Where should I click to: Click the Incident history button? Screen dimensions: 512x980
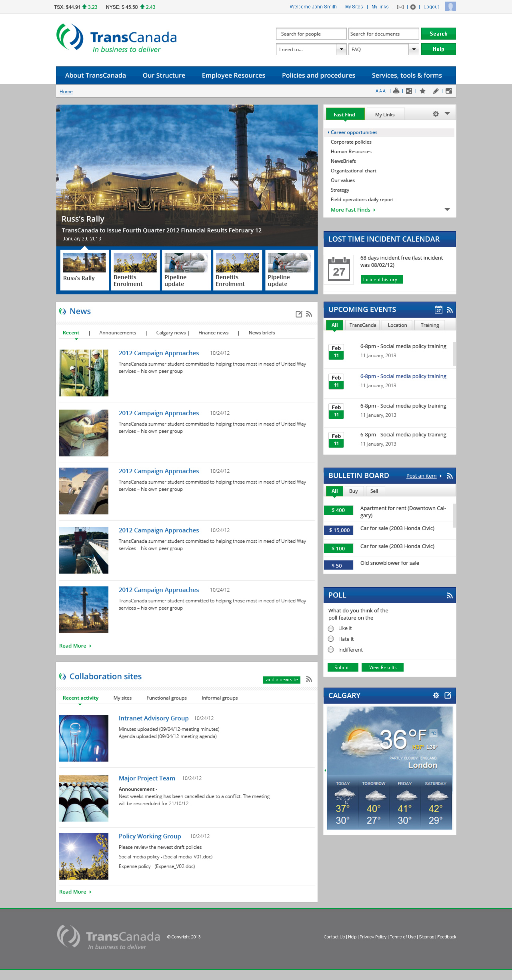[382, 280]
